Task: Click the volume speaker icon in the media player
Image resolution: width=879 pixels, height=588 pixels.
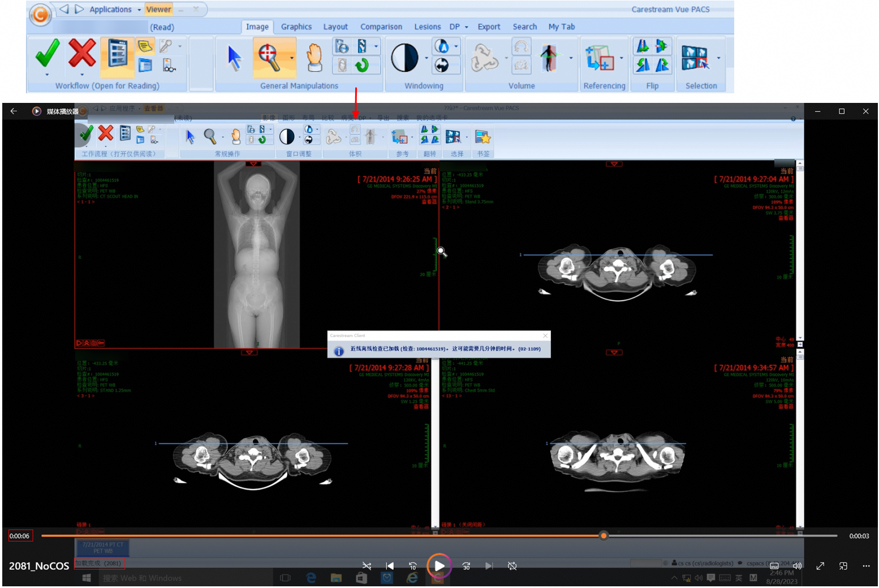Action: tap(798, 566)
